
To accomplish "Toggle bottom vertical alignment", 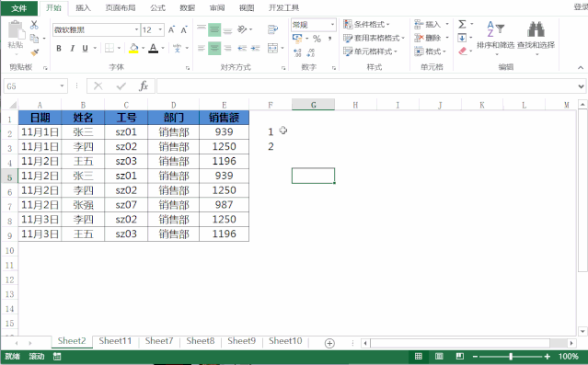I will [227, 29].
